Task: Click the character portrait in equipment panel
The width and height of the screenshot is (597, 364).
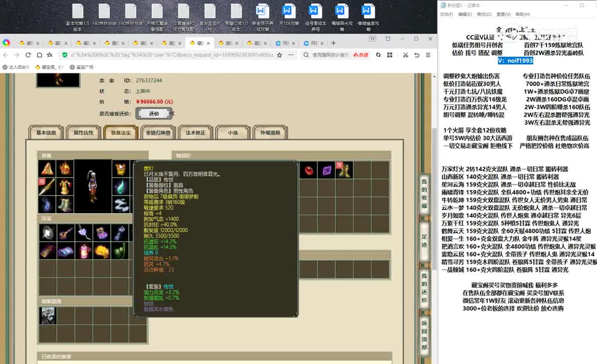Action: pos(93,187)
